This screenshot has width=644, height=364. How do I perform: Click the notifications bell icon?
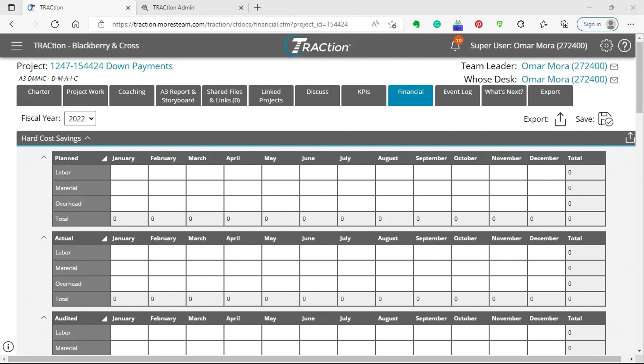click(455, 45)
